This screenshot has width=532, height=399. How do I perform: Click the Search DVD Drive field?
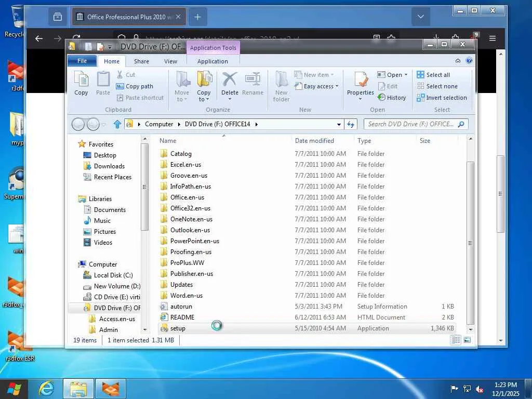tap(416, 124)
